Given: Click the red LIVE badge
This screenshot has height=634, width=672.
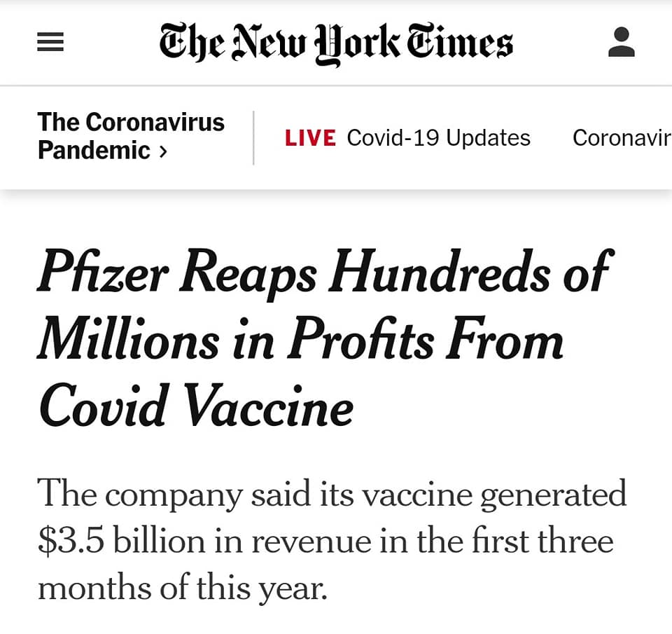Looking at the screenshot, I should tap(310, 138).
